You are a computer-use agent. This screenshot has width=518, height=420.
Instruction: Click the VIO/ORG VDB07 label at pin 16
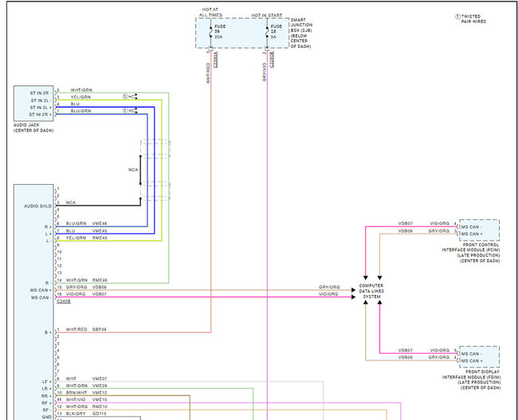coord(86,294)
